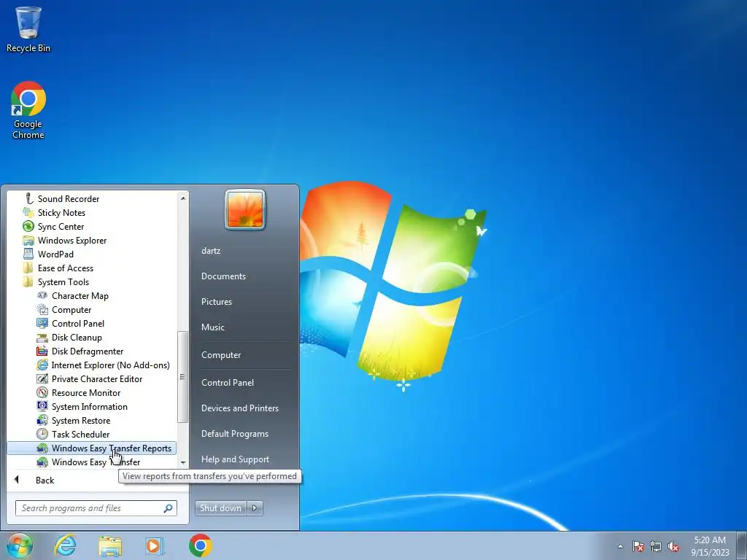Open Music from the Start menu
The height and width of the screenshot is (560, 747).
click(x=212, y=327)
